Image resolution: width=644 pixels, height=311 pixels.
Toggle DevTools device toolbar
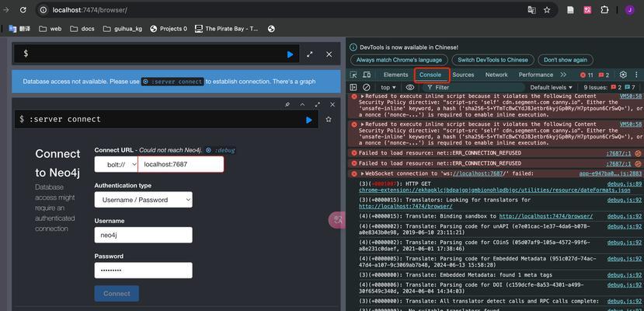tap(367, 75)
